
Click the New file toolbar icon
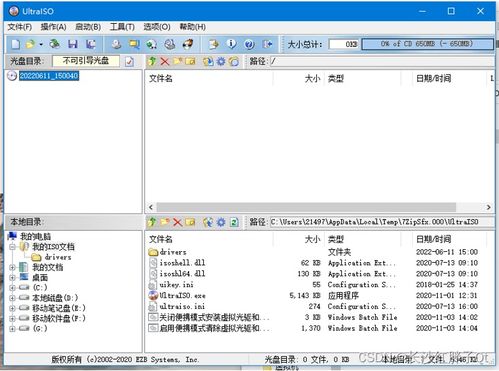[x=15, y=44]
